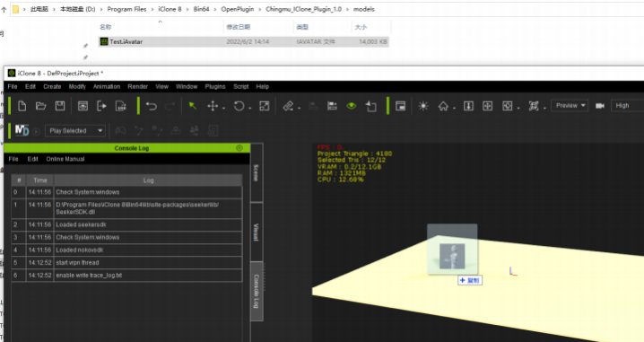This screenshot has width=644, height=342.
Task: Open the File menu in iClone menu bar
Action: pyautogui.click(x=13, y=87)
